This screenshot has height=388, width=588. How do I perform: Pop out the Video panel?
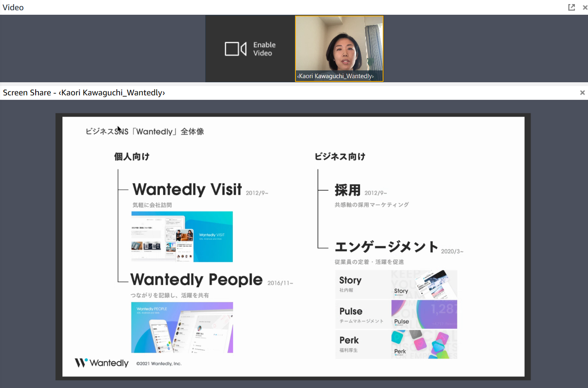pyautogui.click(x=571, y=7)
